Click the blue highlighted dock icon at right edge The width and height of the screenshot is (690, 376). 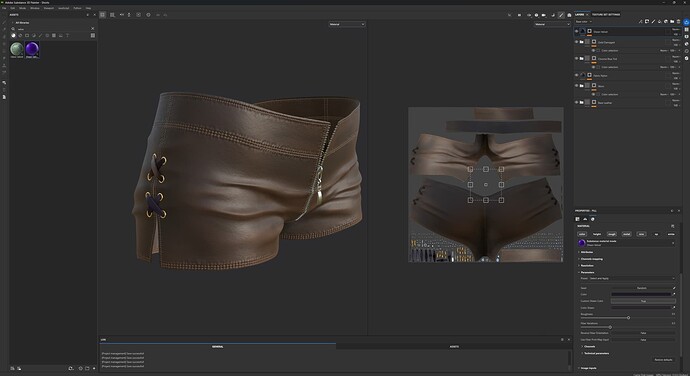pyautogui.click(x=686, y=22)
